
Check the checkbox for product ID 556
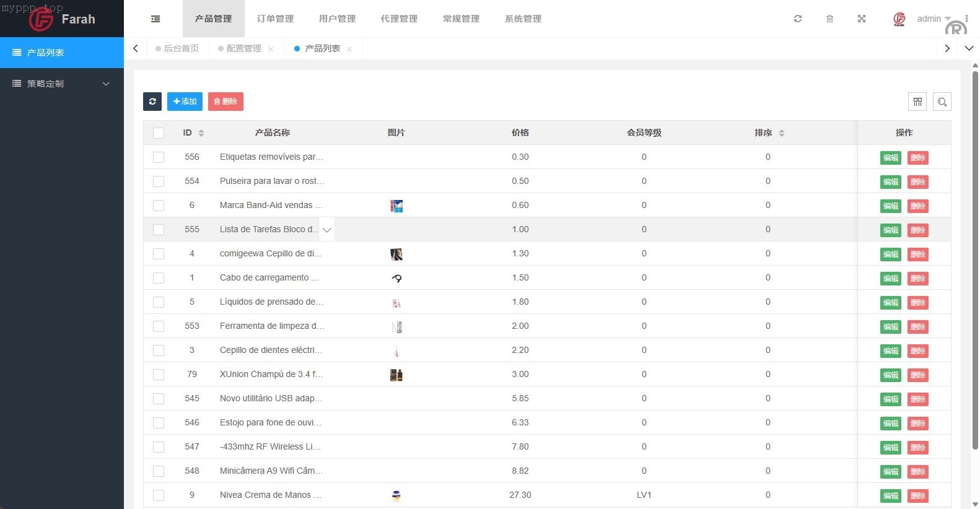coord(159,157)
